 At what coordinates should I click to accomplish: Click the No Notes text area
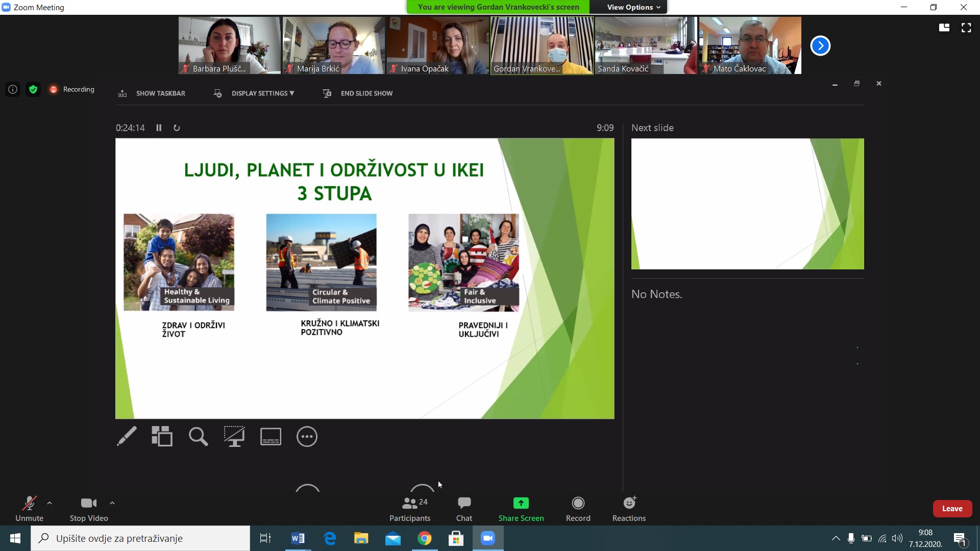pyautogui.click(x=656, y=294)
